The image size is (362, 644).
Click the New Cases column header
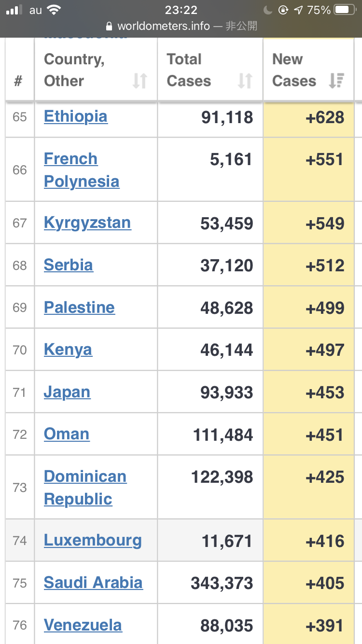coord(309,70)
